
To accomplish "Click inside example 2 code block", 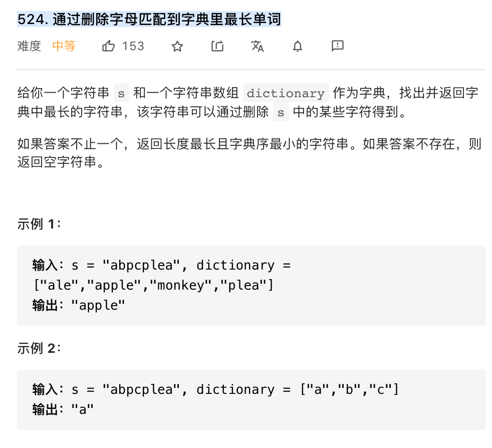I will (252, 400).
